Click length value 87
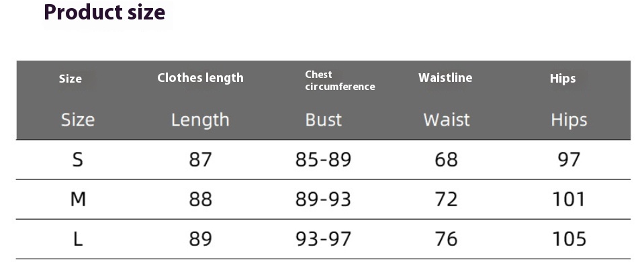 (x=200, y=159)
